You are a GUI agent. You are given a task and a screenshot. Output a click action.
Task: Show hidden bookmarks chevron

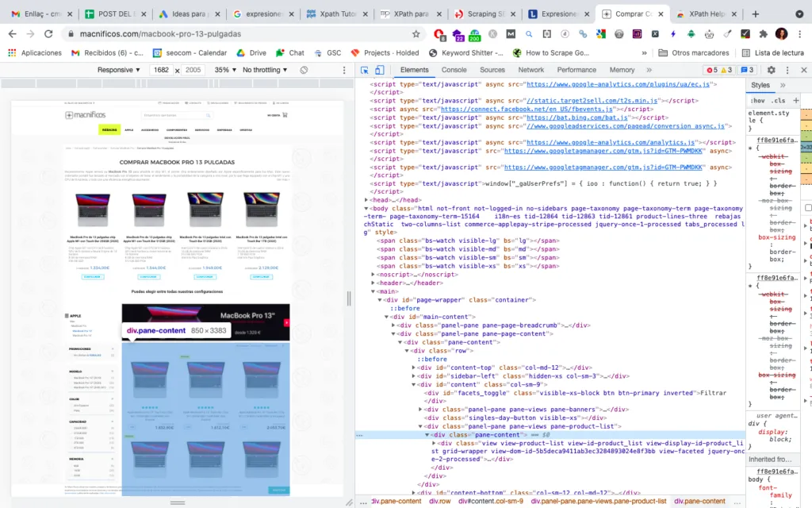click(x=644, y=53)
